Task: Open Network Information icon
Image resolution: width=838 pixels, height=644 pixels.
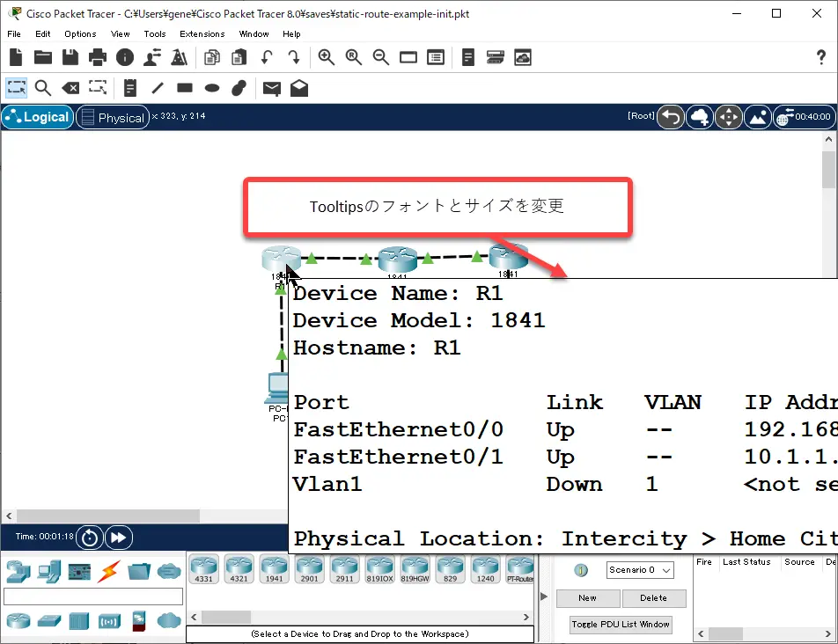Action: (x=125, y=57)
